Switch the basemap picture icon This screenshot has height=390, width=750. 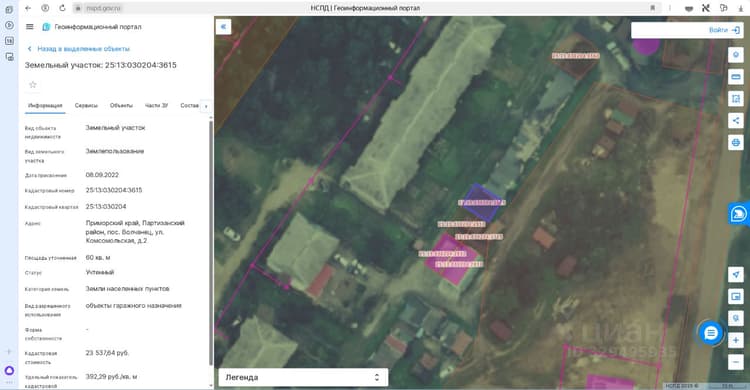click(736, 296)
